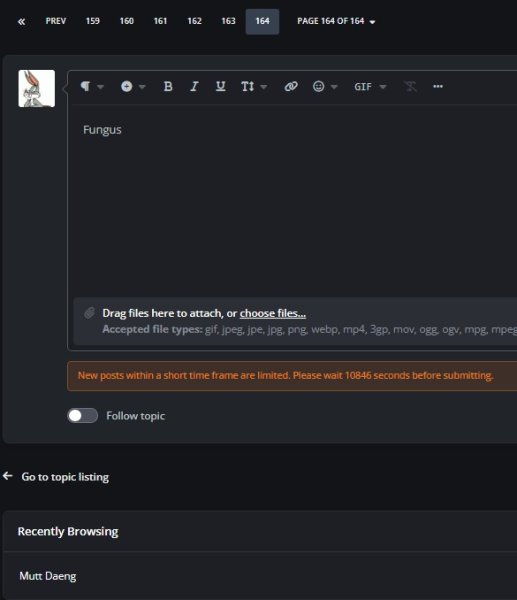This screenshot has width=517, height=600.
Task: Click into editor text Fungus
Action: [x=102, y=130]
